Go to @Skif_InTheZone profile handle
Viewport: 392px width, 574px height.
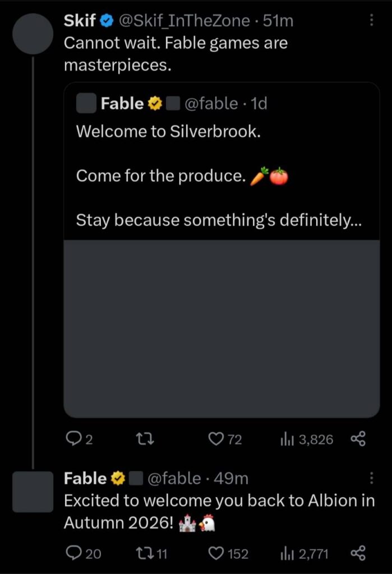pos(185,21)
